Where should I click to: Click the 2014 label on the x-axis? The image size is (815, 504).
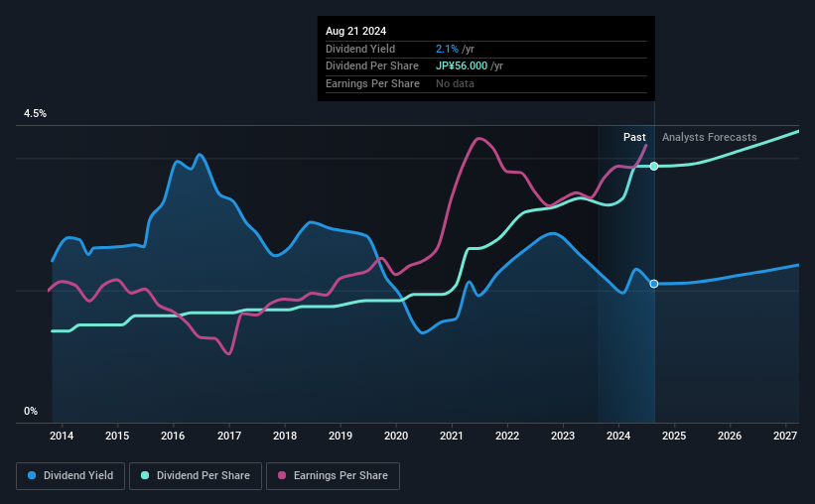click(62, 436)
